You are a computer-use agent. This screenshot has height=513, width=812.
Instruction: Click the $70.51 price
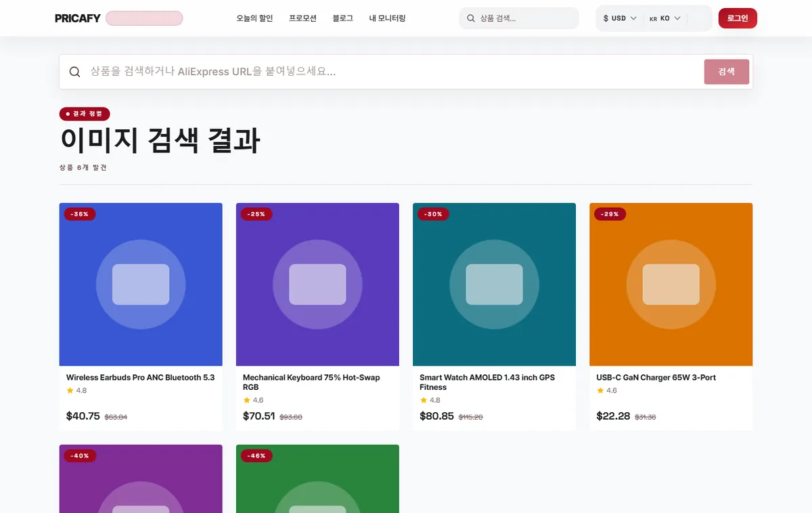(259, 416)
